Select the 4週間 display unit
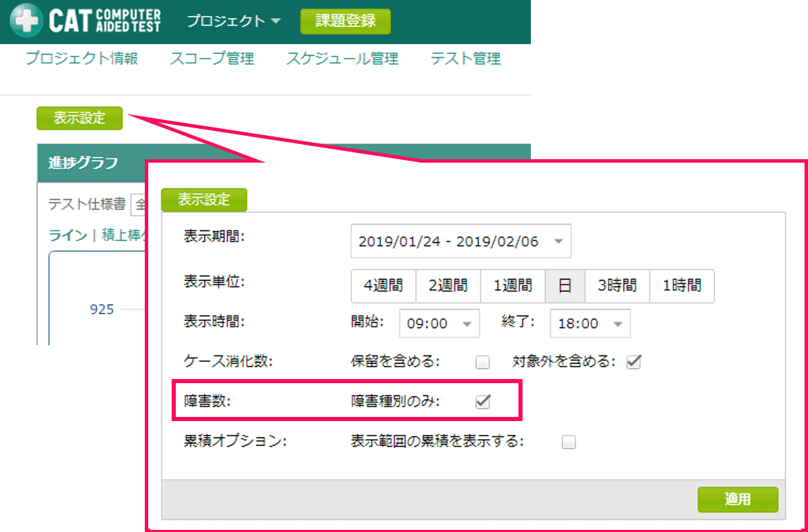808x532 pixels. click(x=384, y=286)
